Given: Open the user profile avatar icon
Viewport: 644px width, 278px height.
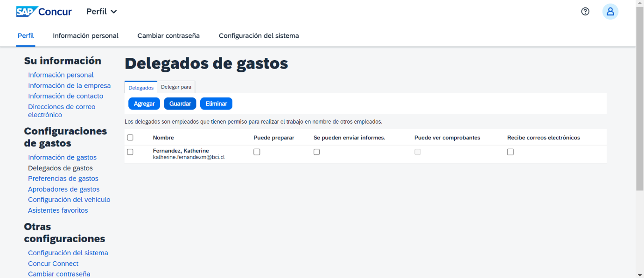Looking at the screenshot, I should [610, 12].
